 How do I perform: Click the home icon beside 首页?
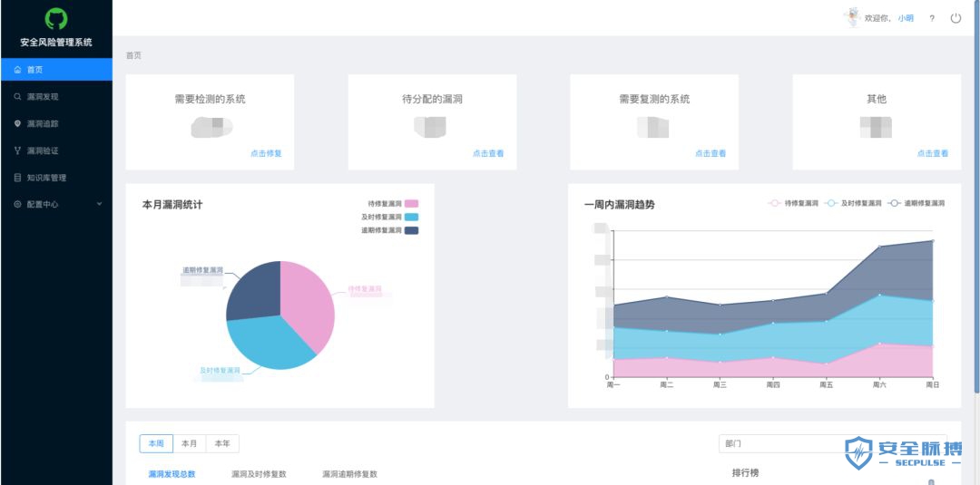(x=18, y=70)
